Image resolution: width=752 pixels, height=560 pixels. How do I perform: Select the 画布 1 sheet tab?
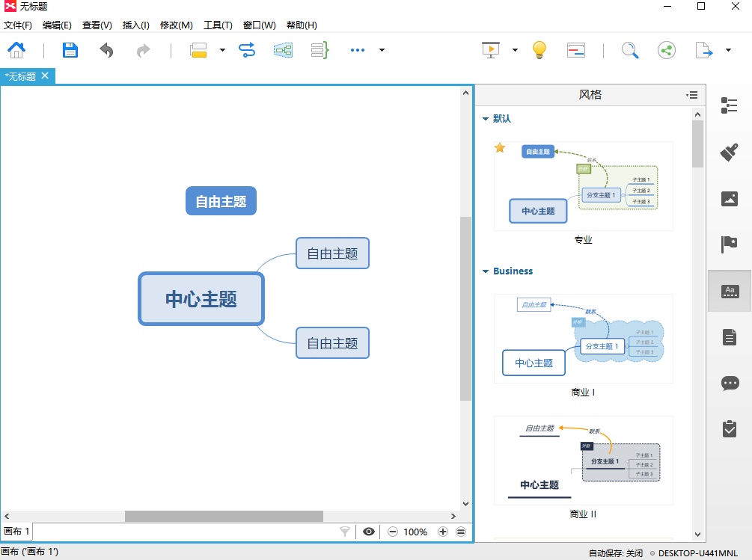16,532
